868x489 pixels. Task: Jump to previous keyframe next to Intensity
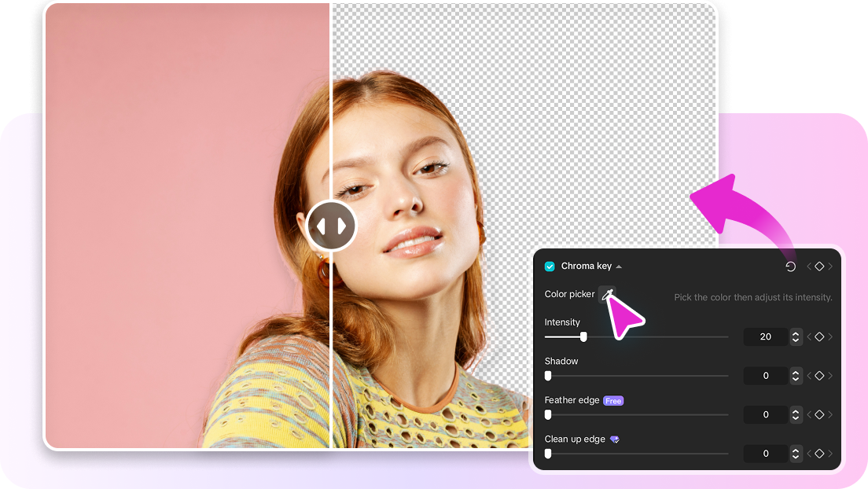pos(808,336)
